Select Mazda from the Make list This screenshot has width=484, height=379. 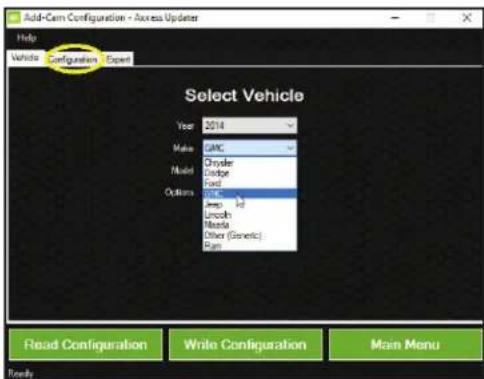(249, 225)
